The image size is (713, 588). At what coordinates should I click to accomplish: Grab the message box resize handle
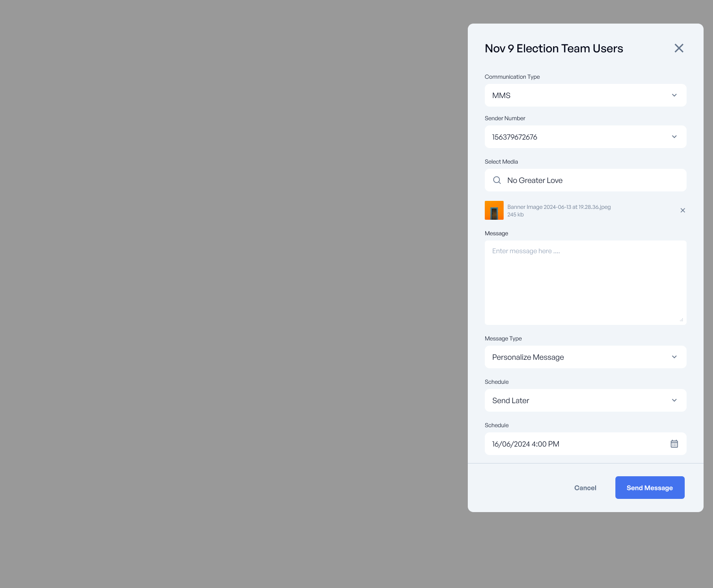tap(681, 320)
